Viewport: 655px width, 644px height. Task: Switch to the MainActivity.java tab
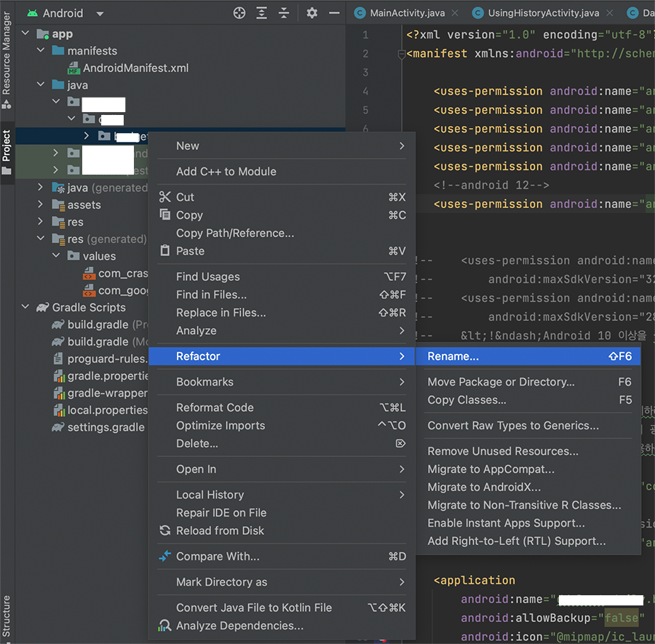coord(407,13)
